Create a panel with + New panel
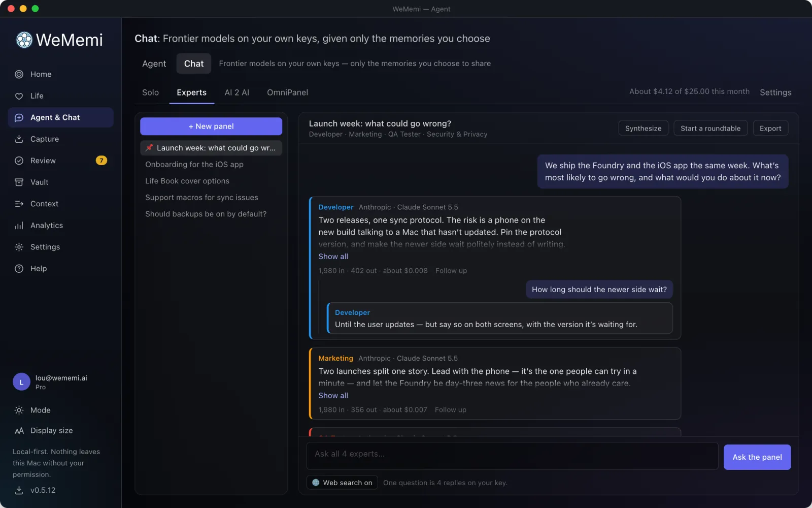 pos(211,126)
